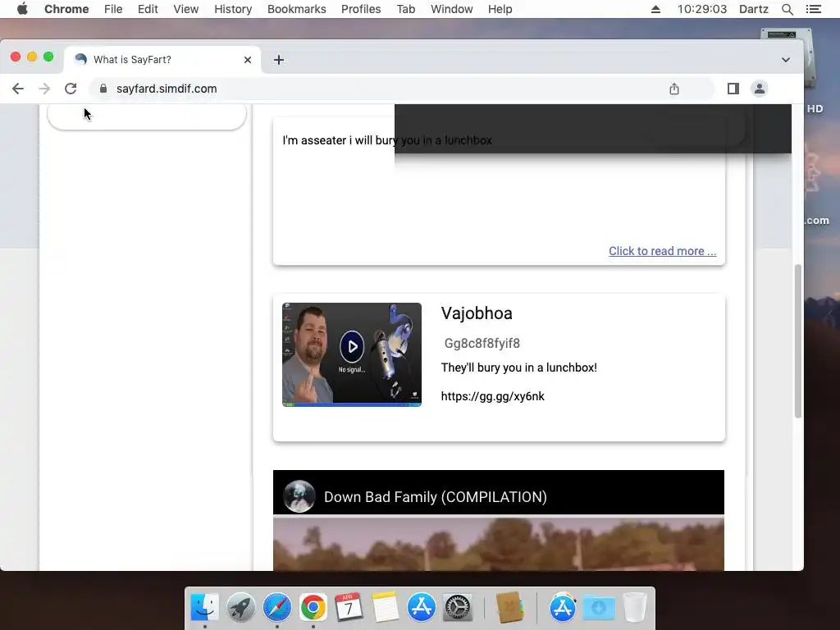Close the What is SayFart? tab
Image resolution: width=840 pixels, height=630 pixels.
click(248, 59)
